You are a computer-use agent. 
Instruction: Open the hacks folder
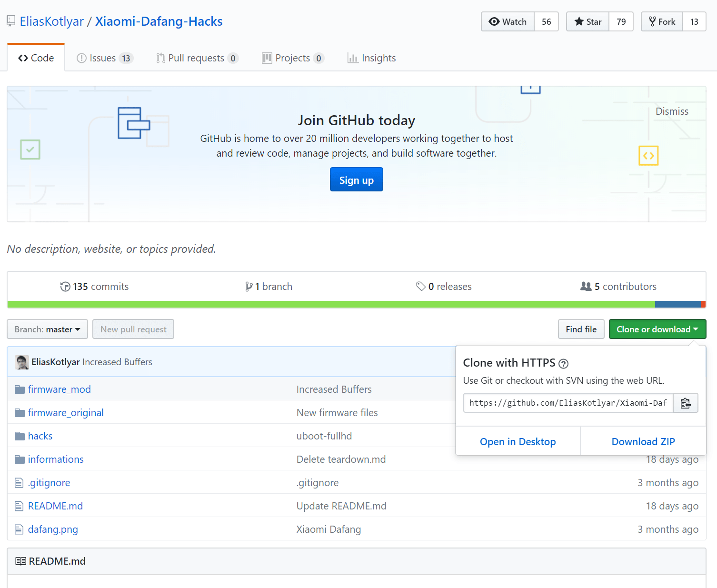point(40,436)
